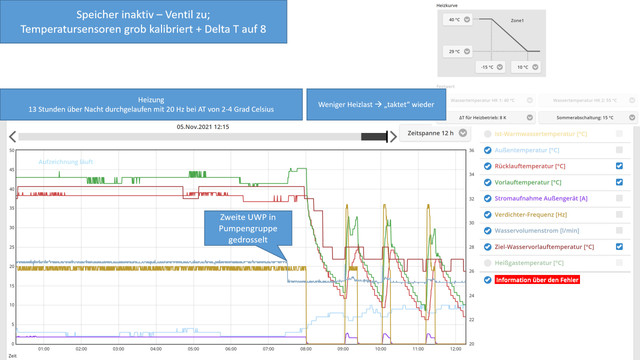Click the 'Außentemperatur [°C]' legend label
This screenshot has height=360, width=640.
tap(527, 150)
